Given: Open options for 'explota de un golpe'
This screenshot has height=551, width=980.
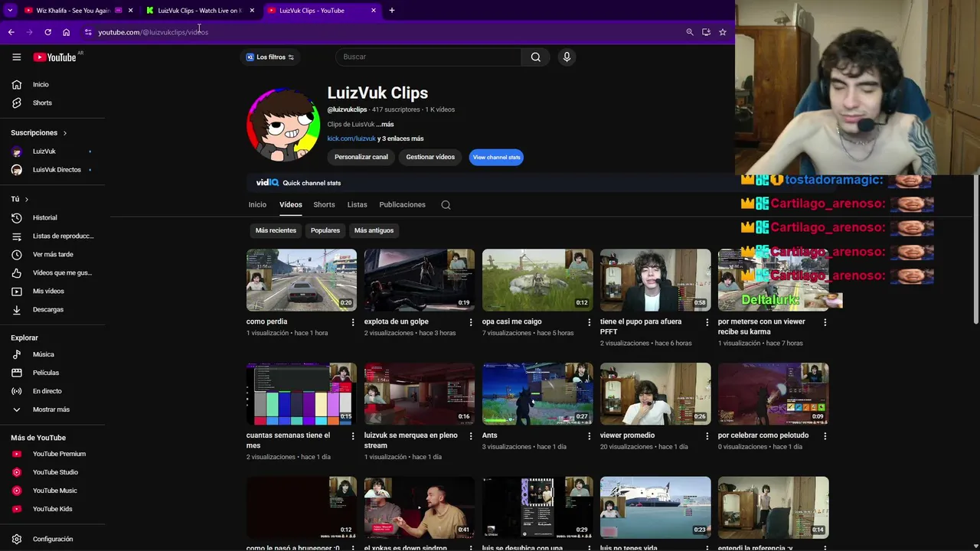Looking at the screenshot, I should click(x=471, y=322).
